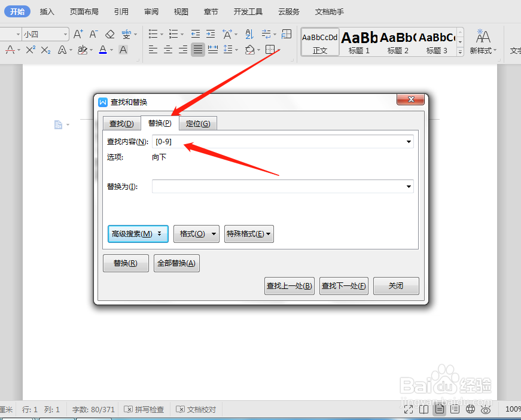Open line spacing options
The image size is (521, 420).
click(228, 50)
